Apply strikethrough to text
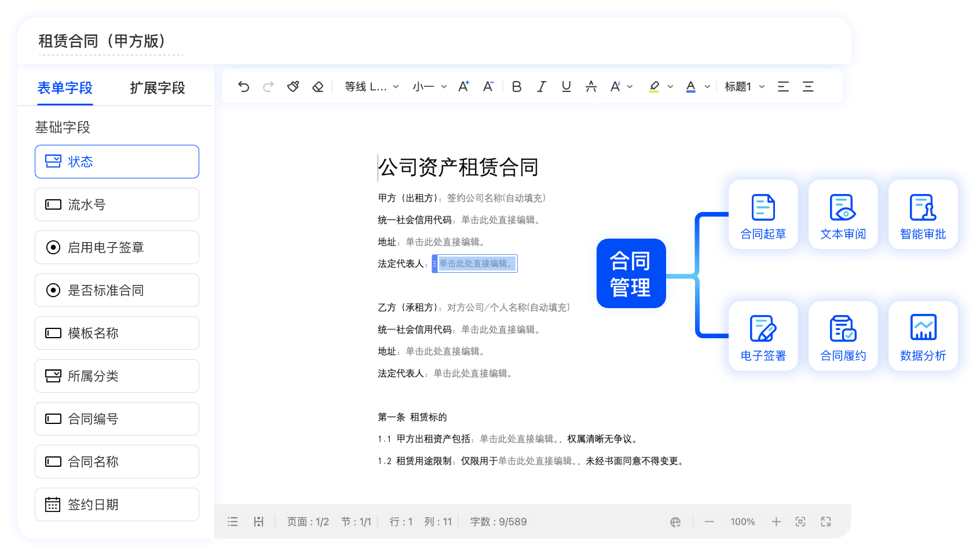The width and height of the screenshot is (980, 556). [591, 87]
